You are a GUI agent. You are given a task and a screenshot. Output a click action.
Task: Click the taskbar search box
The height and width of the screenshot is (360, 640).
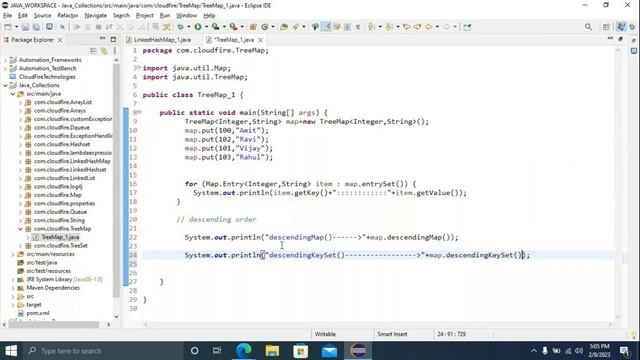point(102,351)
